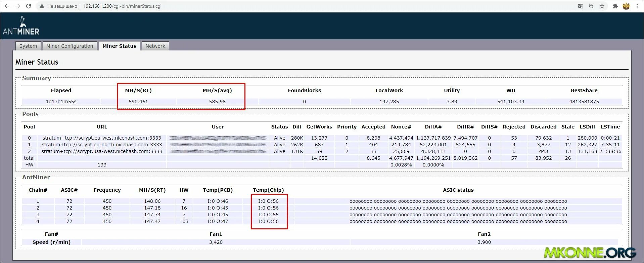Select the Miner Status tab

[x=119, y=46]
